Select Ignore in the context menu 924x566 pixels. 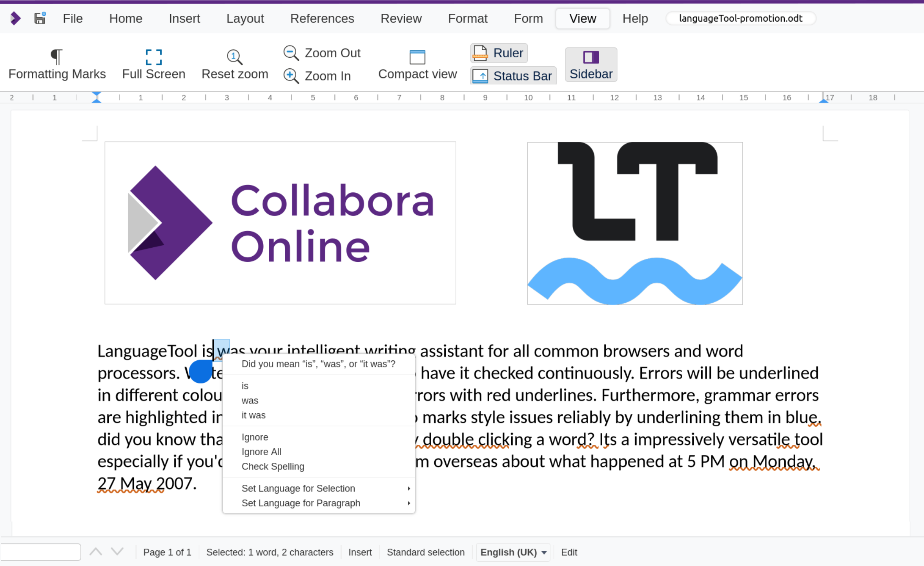[x=319, y=437]
